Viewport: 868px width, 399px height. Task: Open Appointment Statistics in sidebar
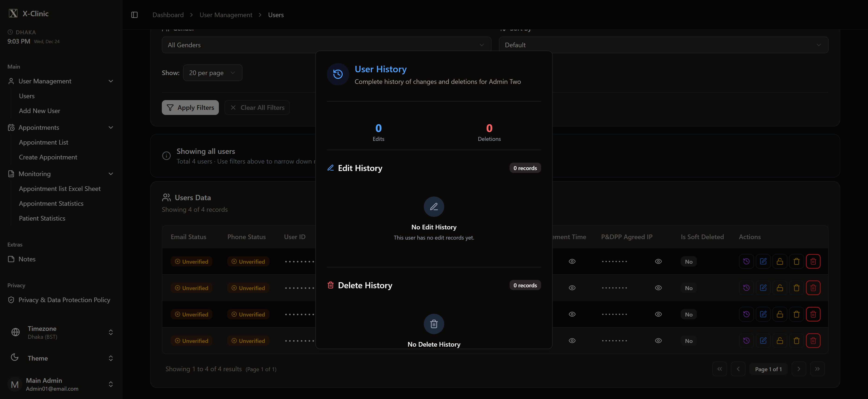point(51,203)
